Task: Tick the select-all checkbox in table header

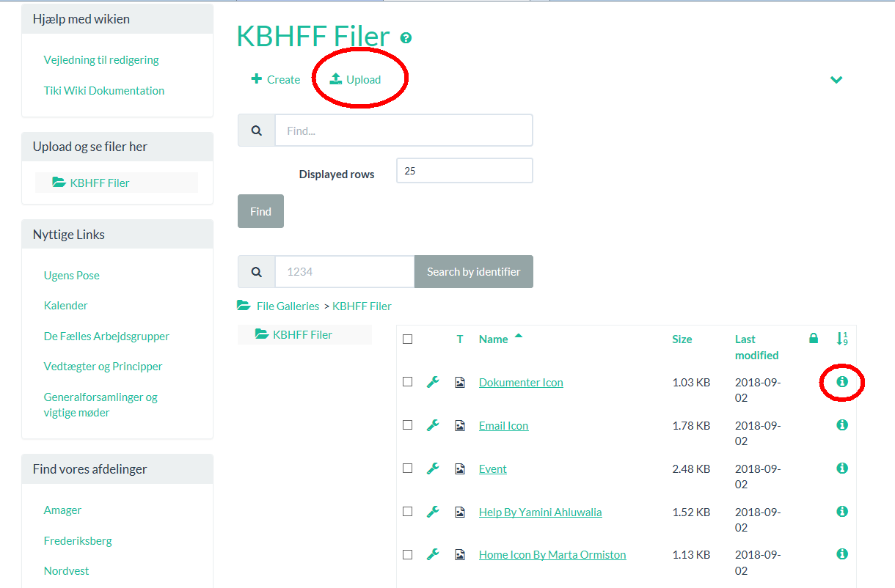Action: [408, 339]
